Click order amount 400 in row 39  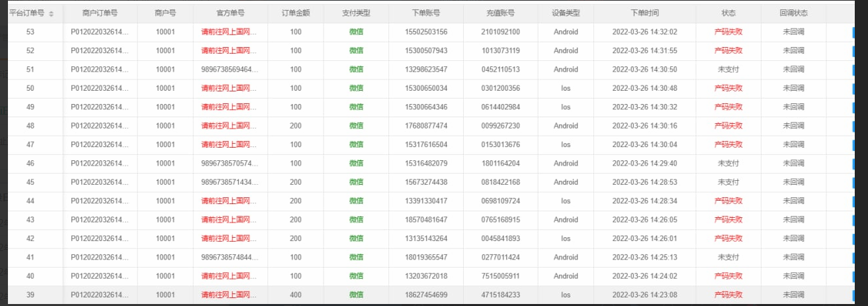(296, 295)
